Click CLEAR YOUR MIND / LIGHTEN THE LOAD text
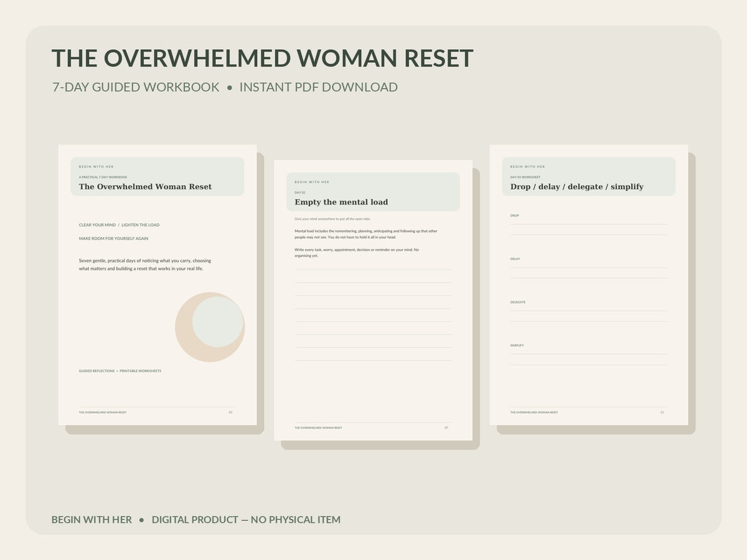This screenshot has width=747, height=560. click(x=119, y=225)
